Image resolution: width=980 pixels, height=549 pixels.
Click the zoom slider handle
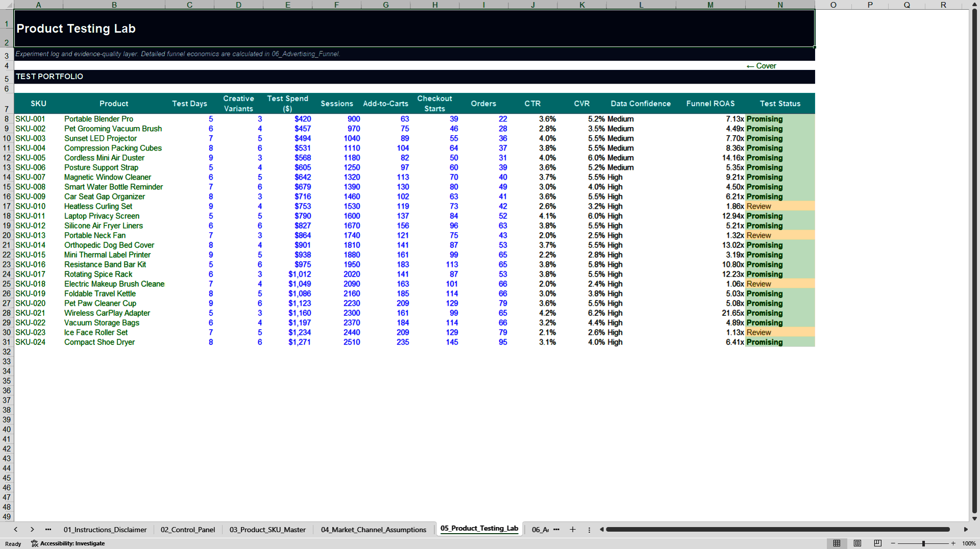pos(923,543)
